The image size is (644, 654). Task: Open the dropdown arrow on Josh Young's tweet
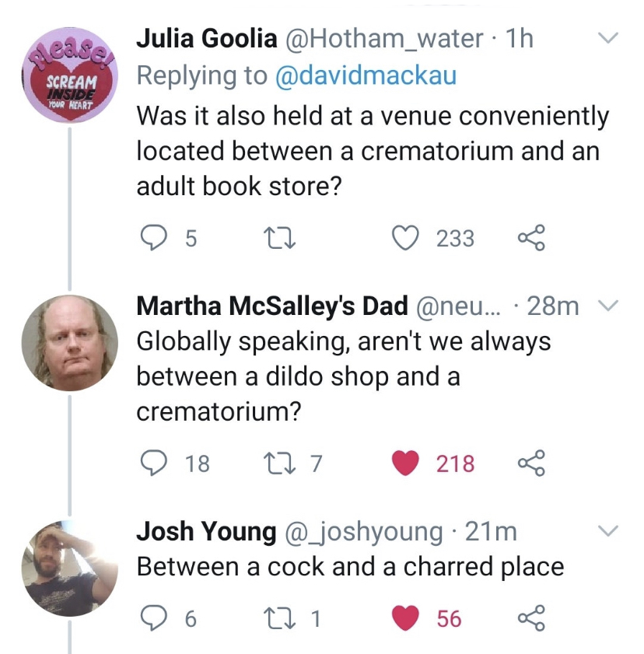[x=607, y=531]
